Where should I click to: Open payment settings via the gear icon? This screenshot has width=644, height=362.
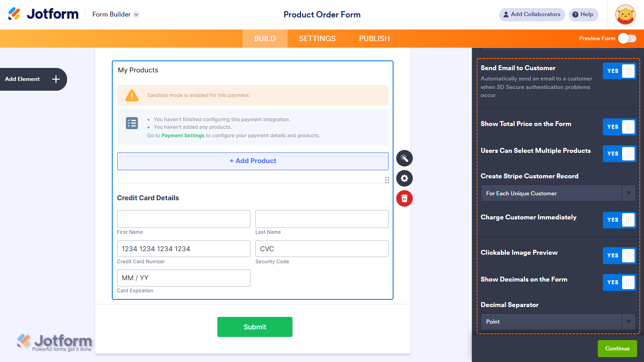(x=404, y=178)
